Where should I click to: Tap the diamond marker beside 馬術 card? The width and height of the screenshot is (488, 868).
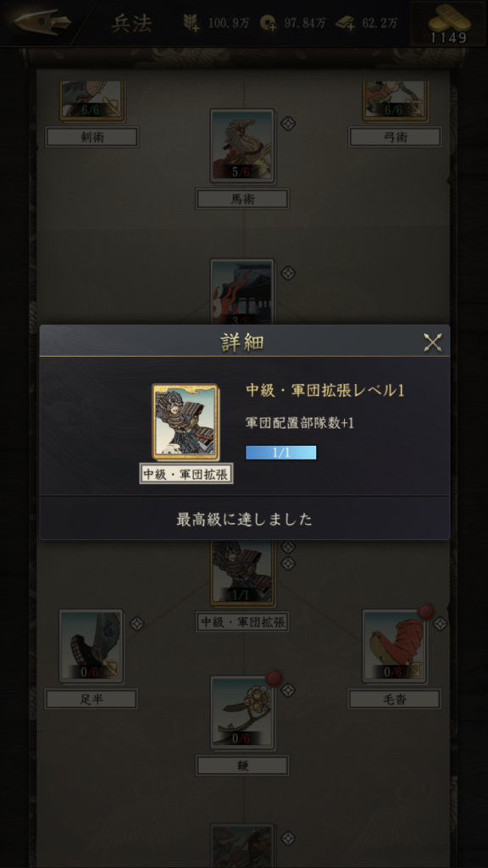coord(288,123)
